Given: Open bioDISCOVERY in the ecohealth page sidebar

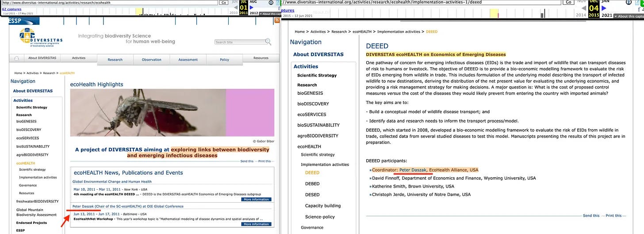Looking at the screenshot, I should click(29, 130).
